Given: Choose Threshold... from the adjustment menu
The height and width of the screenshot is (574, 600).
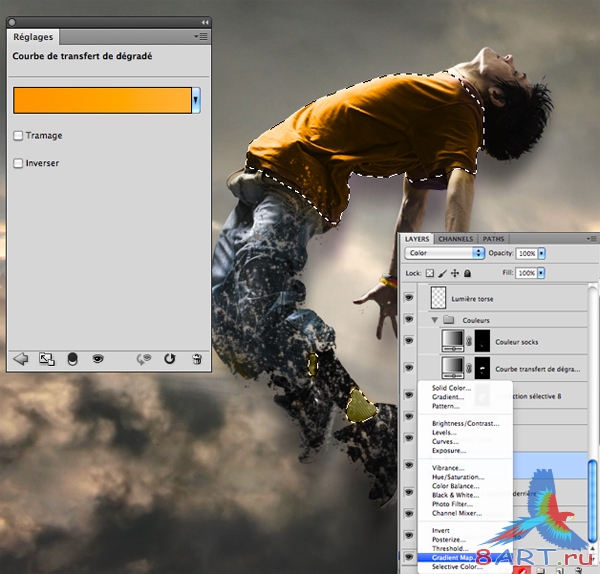Looking at the screenshot, I should tap(450, 549).
